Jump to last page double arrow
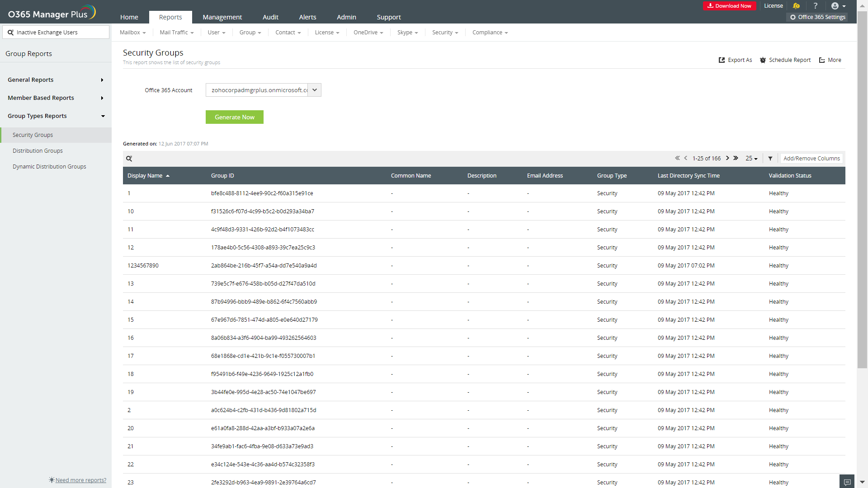 tap(736, 158)
